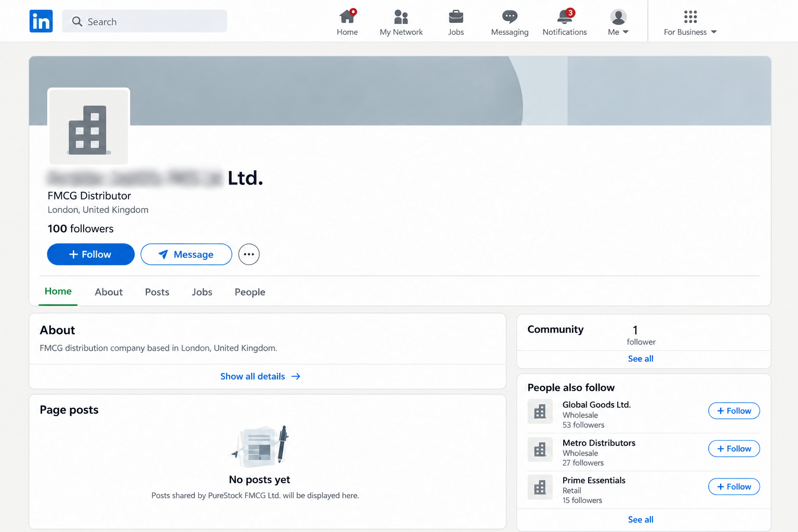
Task: Click the search magnifier icon
Action: tap(77, 21)
